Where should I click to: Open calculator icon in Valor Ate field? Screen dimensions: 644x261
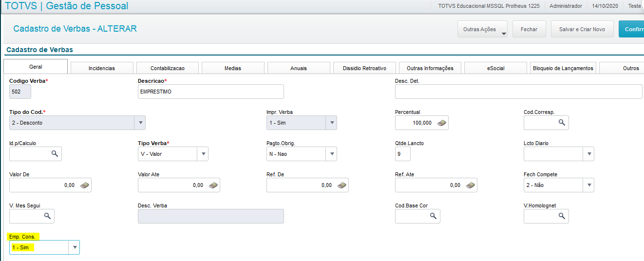(x=213, y=185)
